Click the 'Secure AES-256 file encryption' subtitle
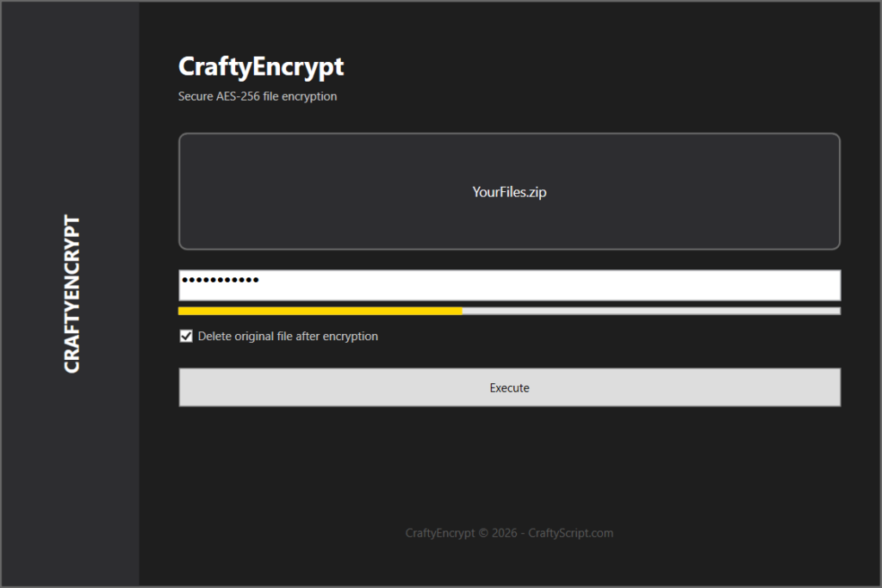This screenshot has height=588, width=882. click(258, 96)
